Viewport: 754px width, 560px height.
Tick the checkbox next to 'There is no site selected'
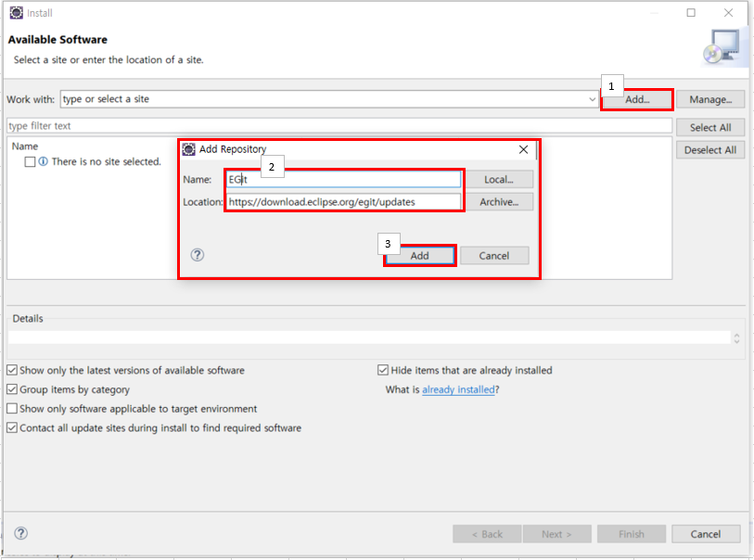[x=30, y=162]
